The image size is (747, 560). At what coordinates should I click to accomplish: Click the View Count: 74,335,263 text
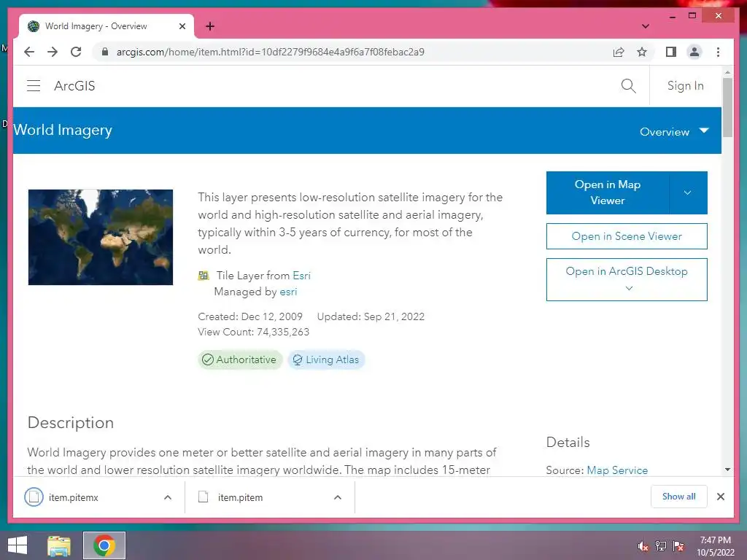click(x=253, y=332)
